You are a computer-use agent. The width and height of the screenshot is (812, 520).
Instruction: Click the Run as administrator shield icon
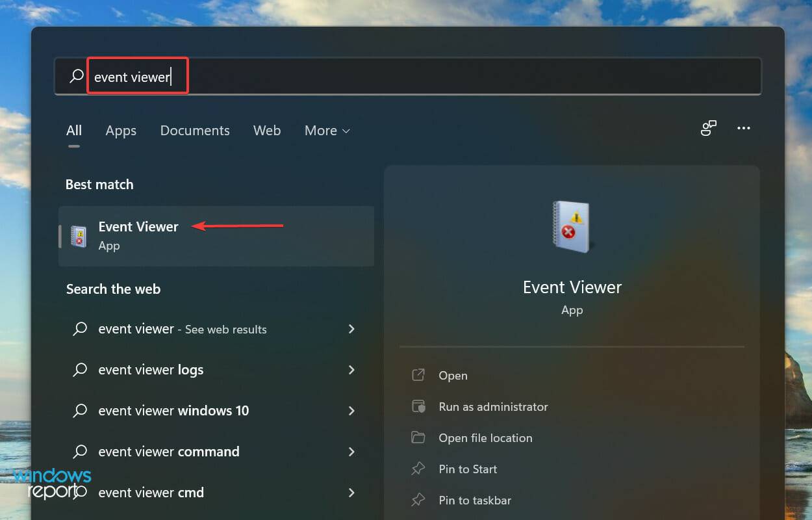pyautogui.click(x=420, y=406)
